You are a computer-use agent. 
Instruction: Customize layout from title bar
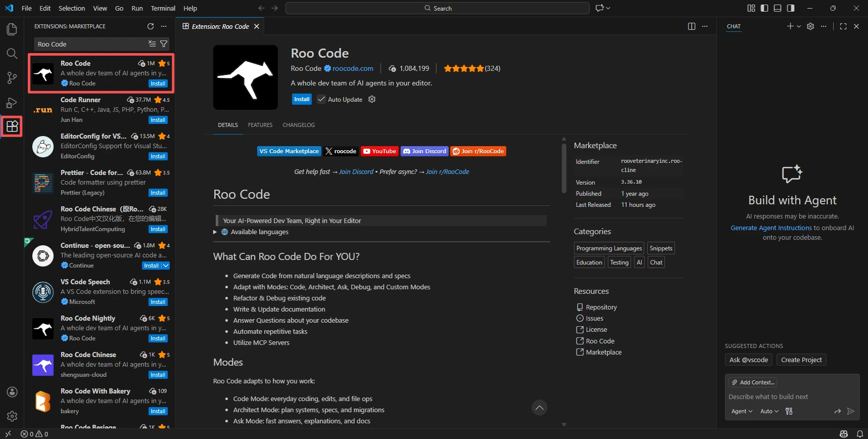point(751,8)
